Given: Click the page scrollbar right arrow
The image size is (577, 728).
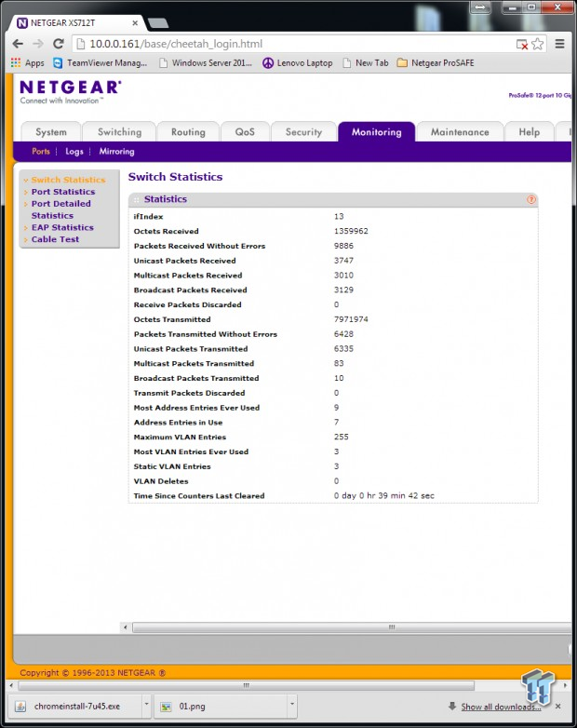Looking at the screenshot, I should [566, 685].
